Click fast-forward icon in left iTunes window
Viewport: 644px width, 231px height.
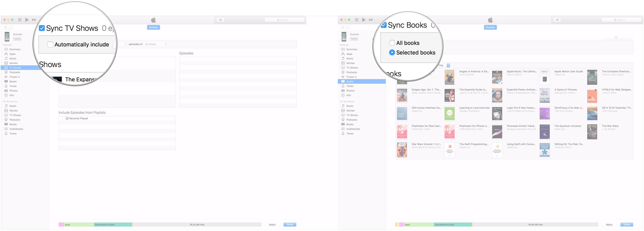tap(34, 20)
